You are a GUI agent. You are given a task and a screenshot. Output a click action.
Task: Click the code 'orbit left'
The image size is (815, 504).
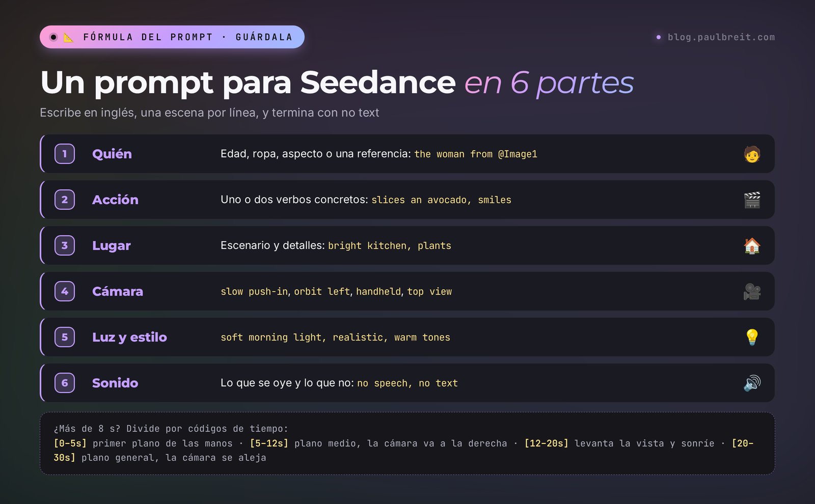(322, 291)
